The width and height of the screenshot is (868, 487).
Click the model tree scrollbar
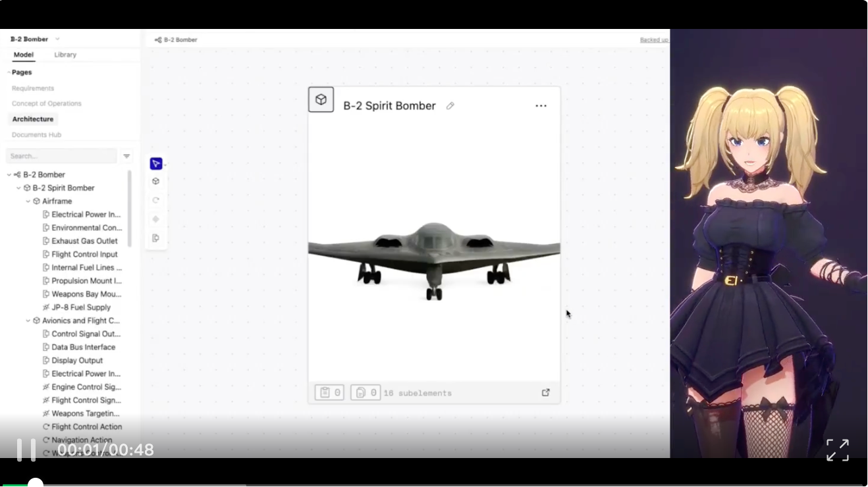pos(130,209)
